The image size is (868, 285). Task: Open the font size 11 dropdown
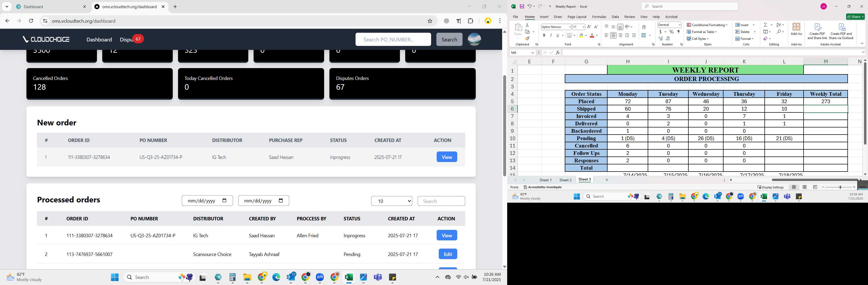coord(583,27)
